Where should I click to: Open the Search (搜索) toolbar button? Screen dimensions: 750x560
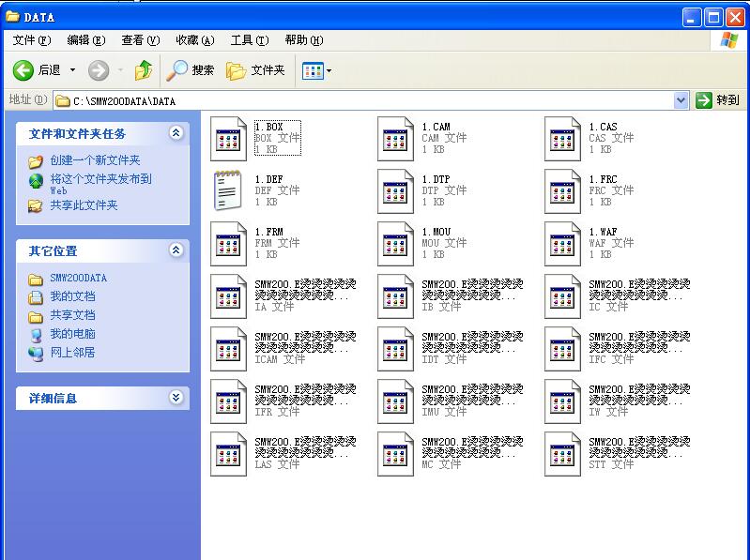pyautogui.click(x=191, y=70)
